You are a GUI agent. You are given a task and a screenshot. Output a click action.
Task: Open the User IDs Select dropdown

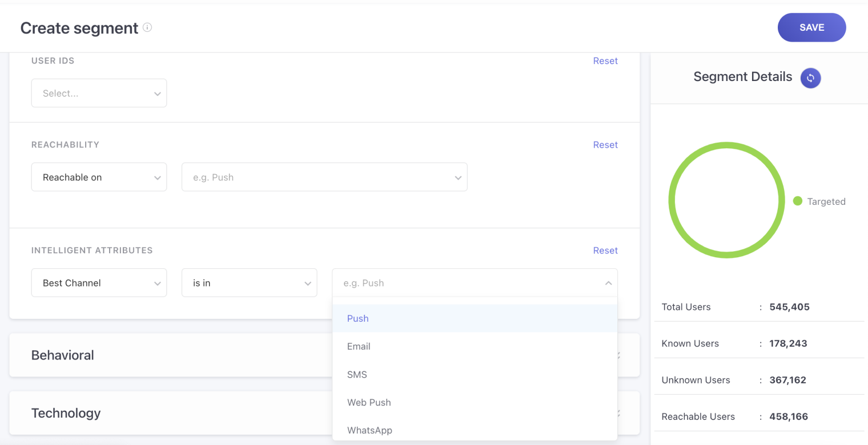point(99,94)
